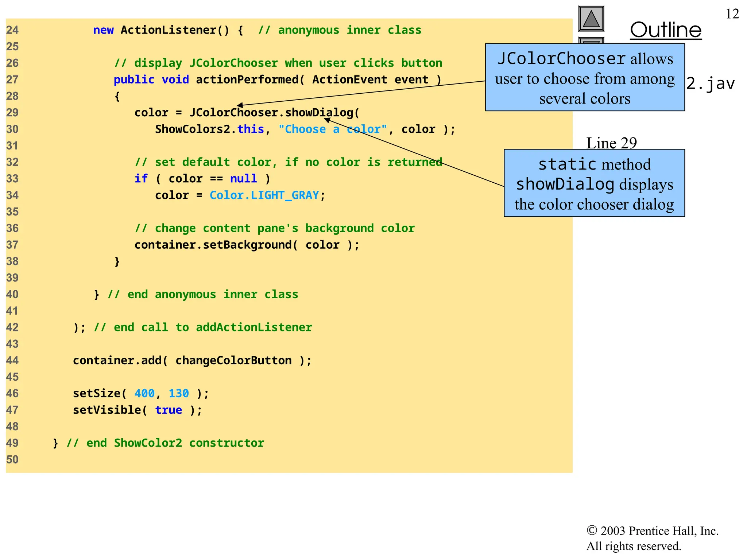Click the 'Line 29' label

[x=611, y=143]
